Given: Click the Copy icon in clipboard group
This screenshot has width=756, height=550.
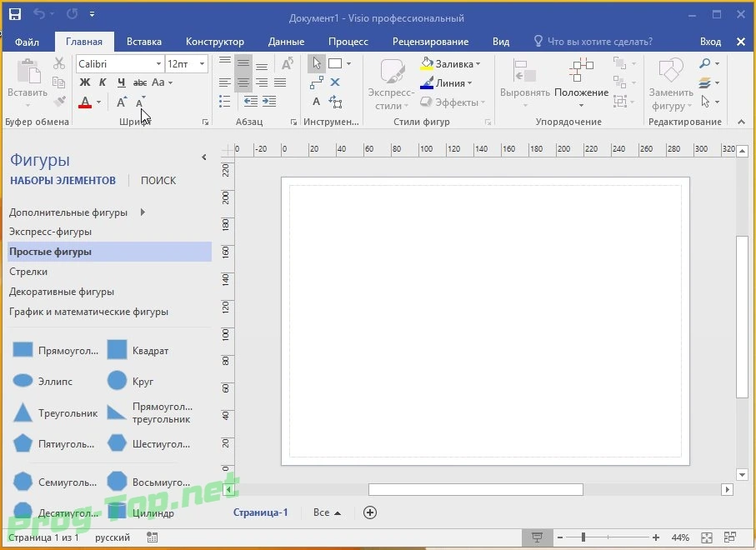Looking at the screenshot, I should tap(59, 82).
